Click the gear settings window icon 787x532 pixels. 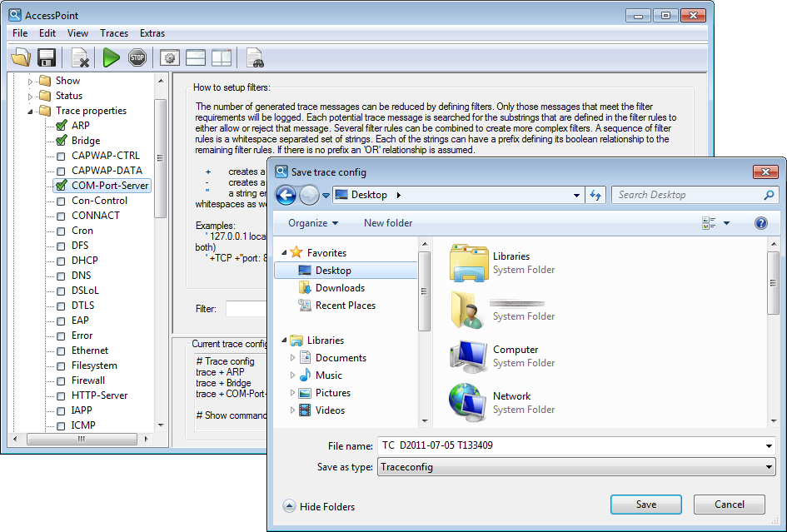[x=170, y=57]
